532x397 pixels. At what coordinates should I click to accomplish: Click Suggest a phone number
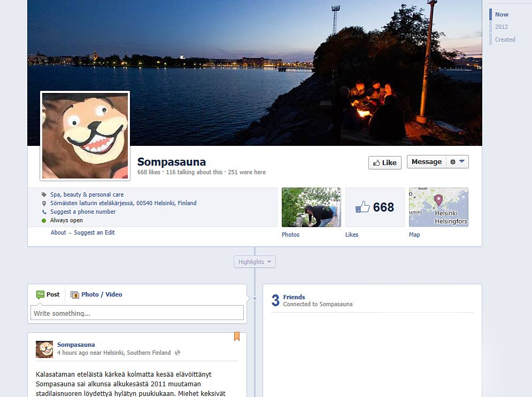pos(83,212)
